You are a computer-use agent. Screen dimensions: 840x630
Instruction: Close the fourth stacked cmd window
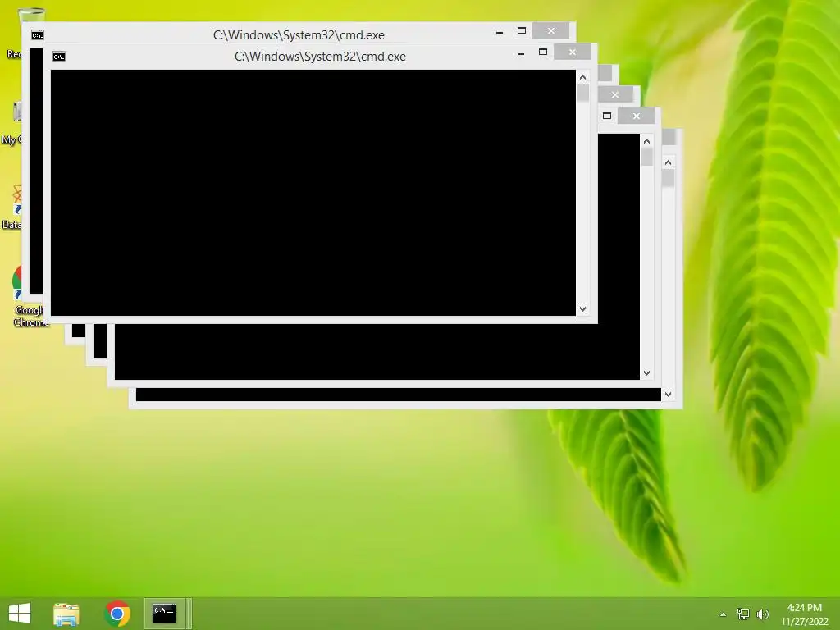coord(615,94)
